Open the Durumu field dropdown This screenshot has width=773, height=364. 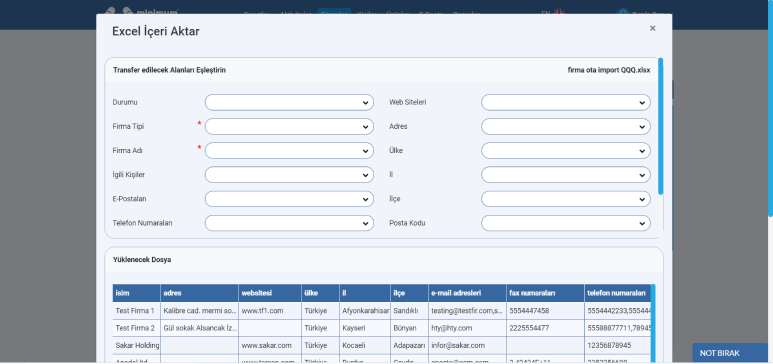289,103
